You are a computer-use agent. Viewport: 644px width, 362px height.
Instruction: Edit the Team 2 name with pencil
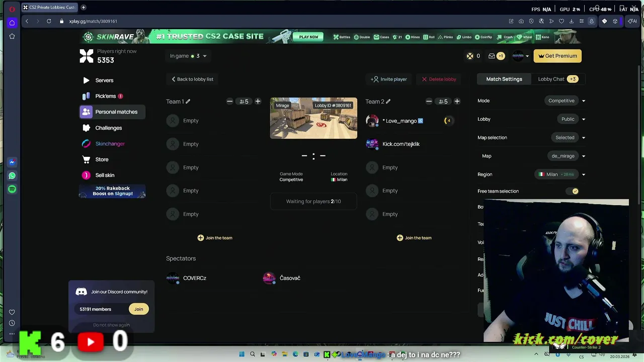click(388, 102)
